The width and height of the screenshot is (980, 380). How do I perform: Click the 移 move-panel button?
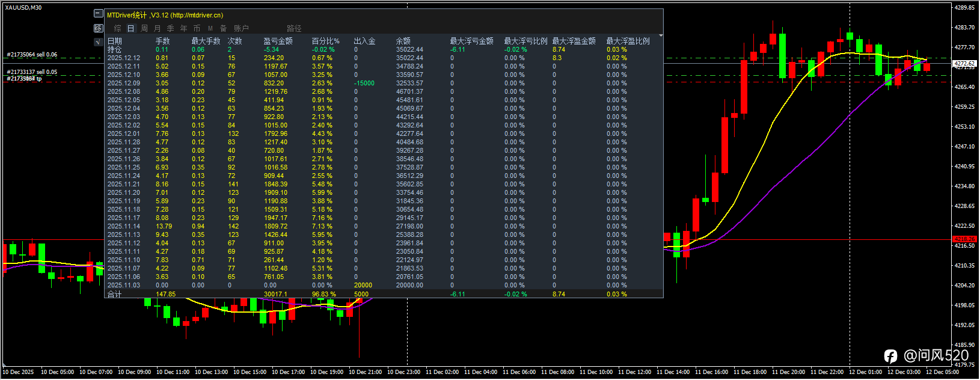click(x=99, y=28)
